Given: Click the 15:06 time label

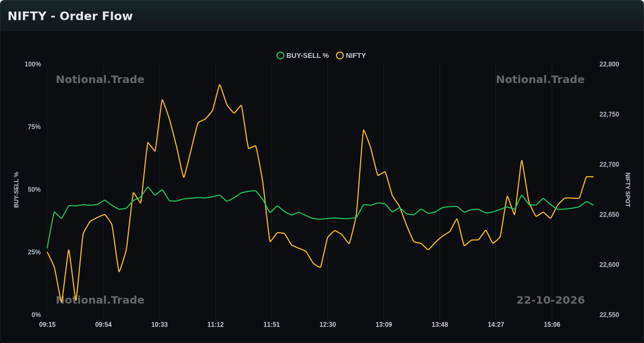Looking at the screenshot, I should (x=552, y=325).
